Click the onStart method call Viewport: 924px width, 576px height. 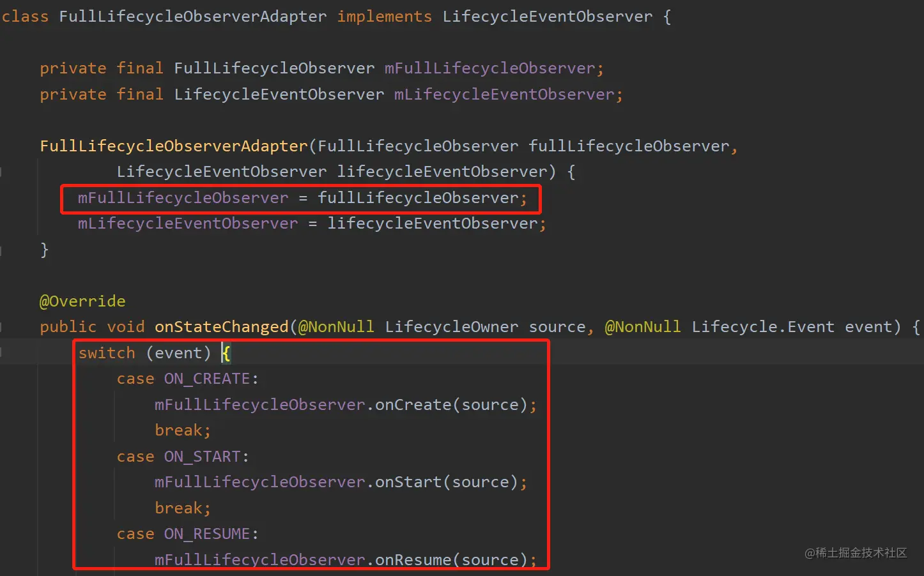pyautogui.click(x=408, y=482)
